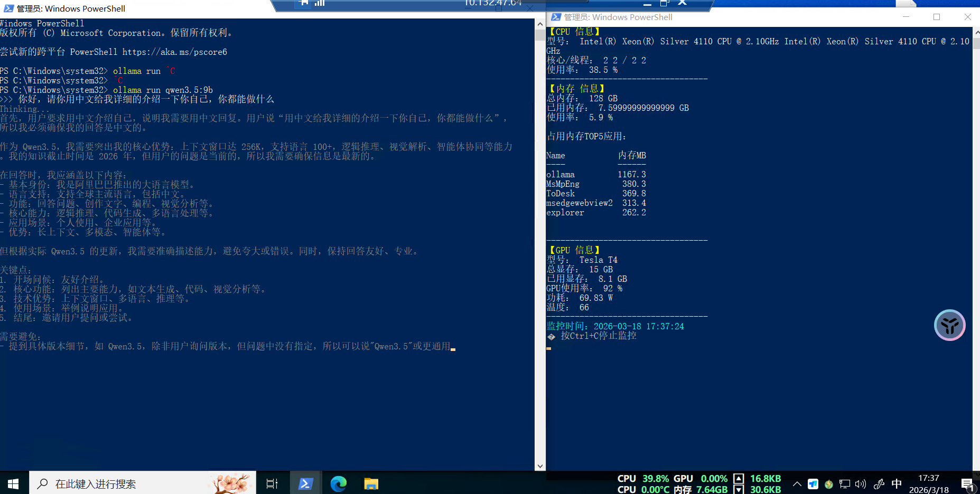This screenshot has width=980, height=494.
Task: Click the taskbar search box
Action: 143,483
